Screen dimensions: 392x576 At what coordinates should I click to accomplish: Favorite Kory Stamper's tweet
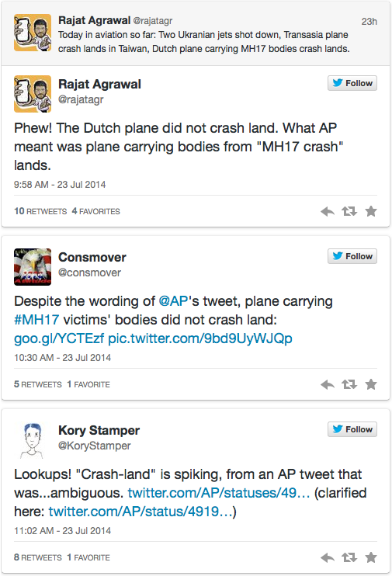pos(371,557)
